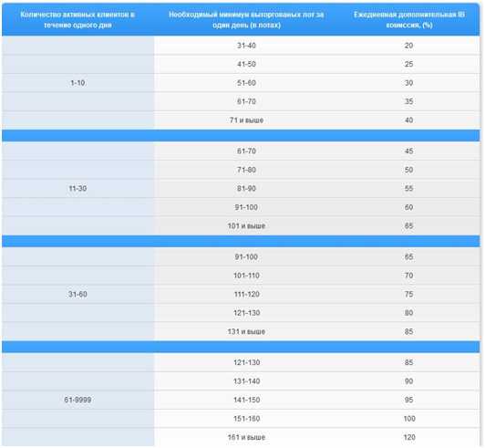The height and width of the screenshot is (448, 485).
Task: Select the 1-10 active clients cell
Action: 77,83
